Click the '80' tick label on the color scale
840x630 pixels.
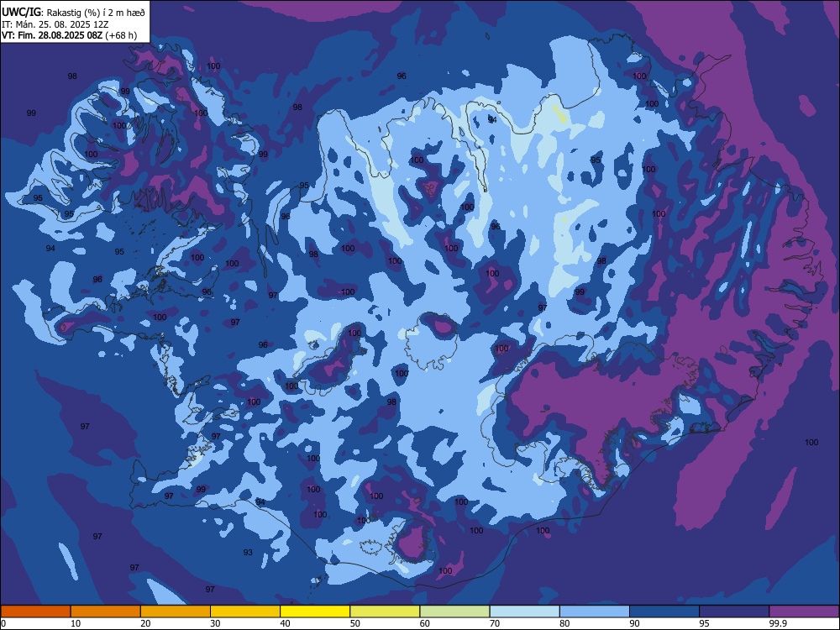coord(564,623)
